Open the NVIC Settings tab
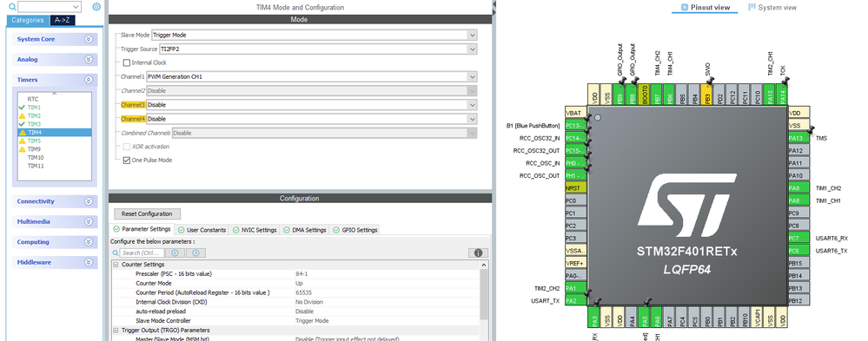The height and width of the screenshot is (341, 868). click(255, 230)
